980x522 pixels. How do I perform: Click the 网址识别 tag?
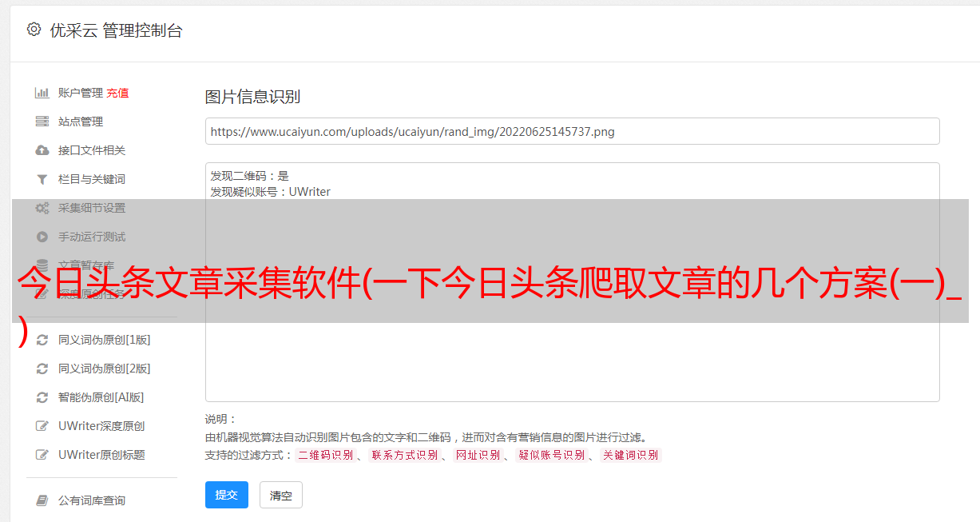[478, 455]
